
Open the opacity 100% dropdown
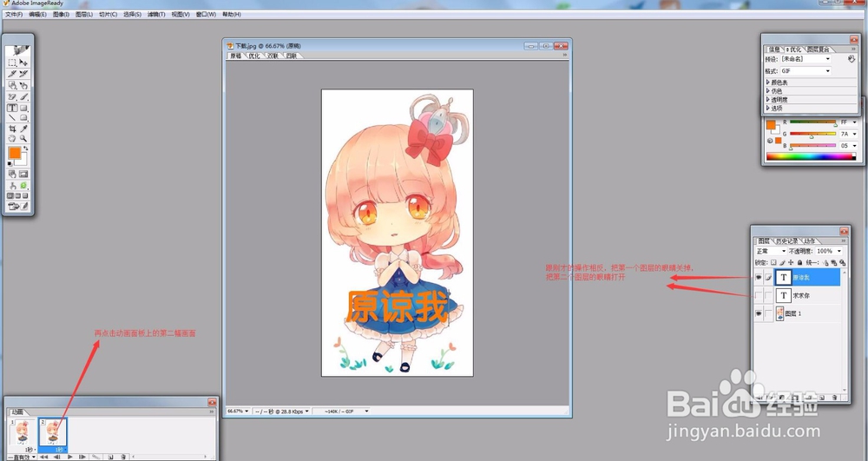pyautogui.click(x=828, y=251)
